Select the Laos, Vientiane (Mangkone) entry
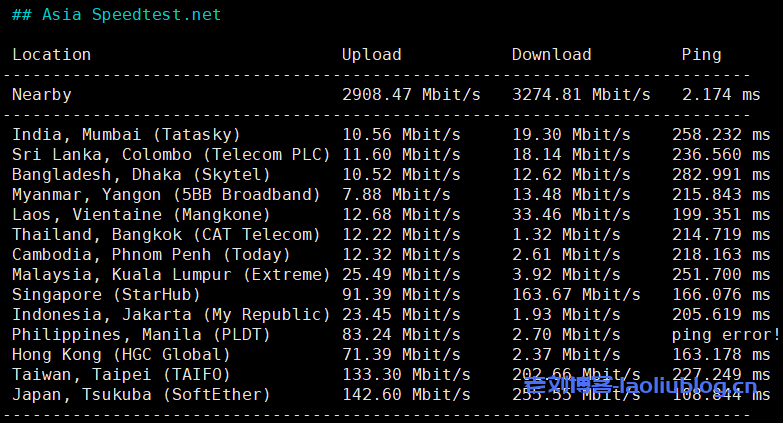The height and width of the screenshot is (423, 783). click(141, 215)
